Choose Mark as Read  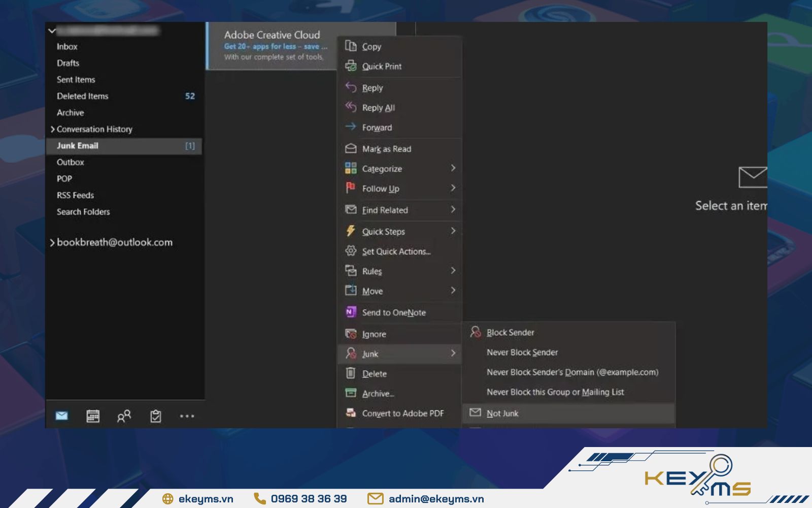pos(386,149)
